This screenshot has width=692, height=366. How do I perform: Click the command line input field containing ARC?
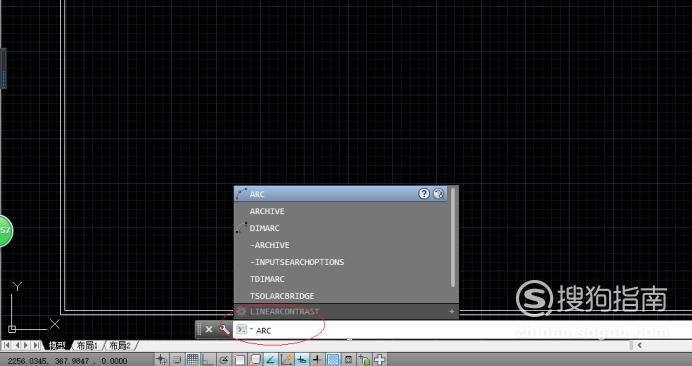coord(463,330)
